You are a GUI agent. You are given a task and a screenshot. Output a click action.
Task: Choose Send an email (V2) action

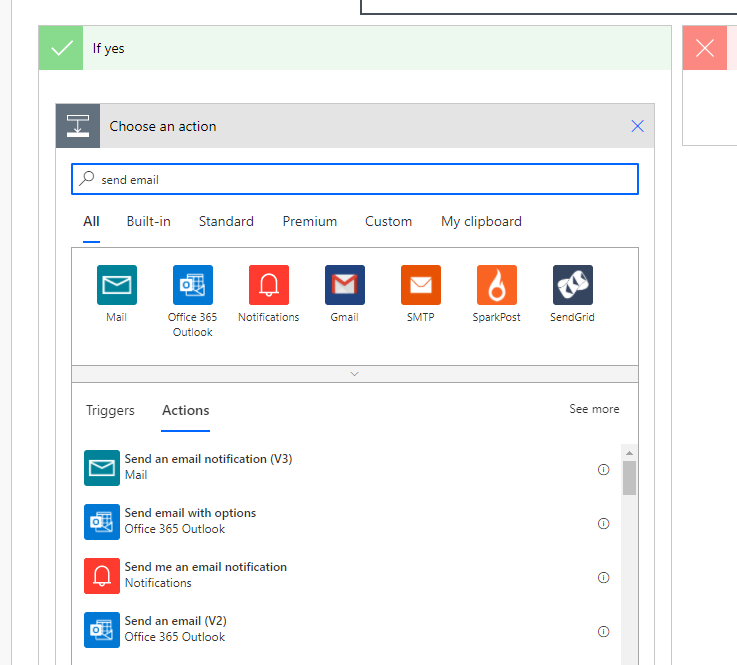click(346, 630)
